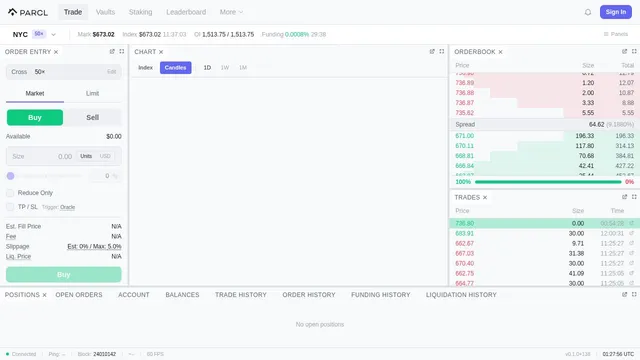This screenshot has height=360, width=640.
Task: Open the Balances tab
Action: [x=182, y=295]
